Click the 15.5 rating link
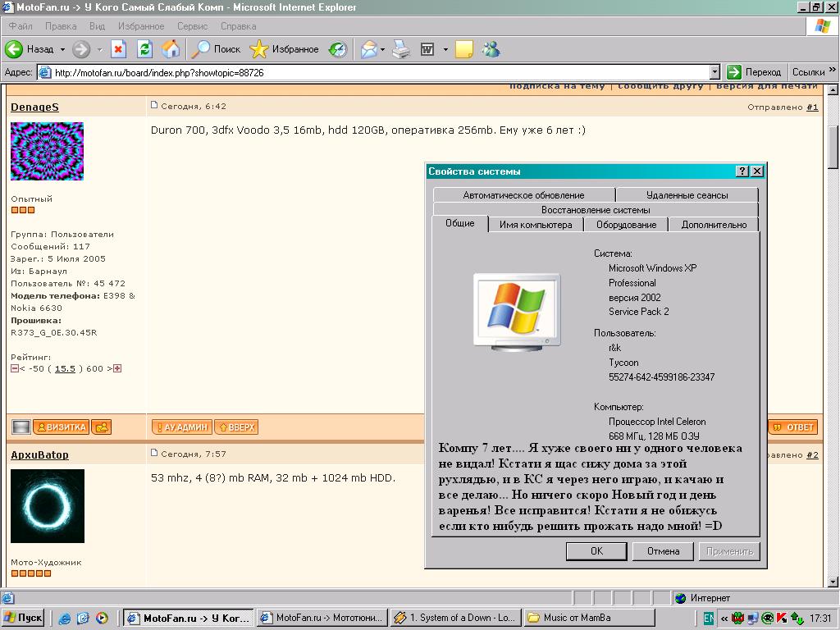The width and height of the screenshot is (840, 630). [65, 368]
